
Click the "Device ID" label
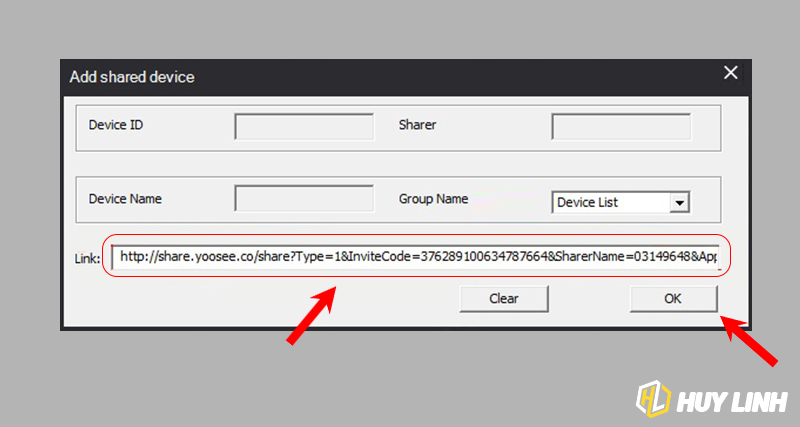pos(116,125)
